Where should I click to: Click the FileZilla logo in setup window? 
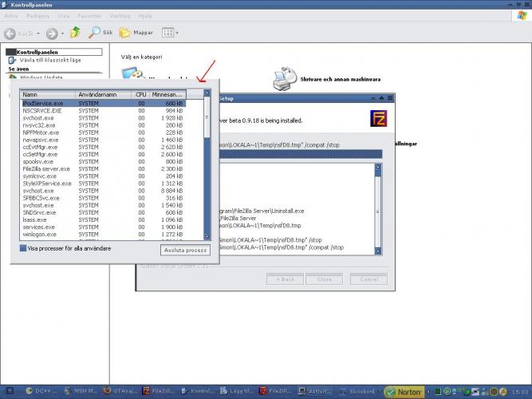pyautogui.click(x=379, y=119)
